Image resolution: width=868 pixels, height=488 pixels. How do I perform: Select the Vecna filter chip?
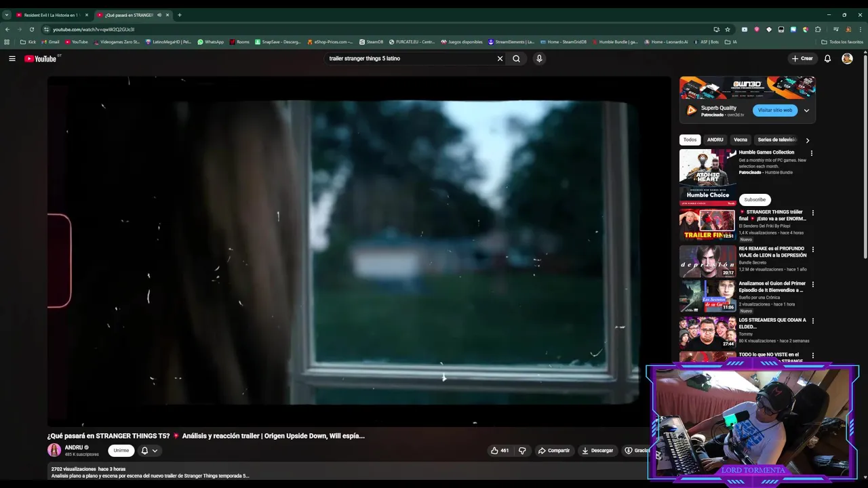(x=741, y=140)
